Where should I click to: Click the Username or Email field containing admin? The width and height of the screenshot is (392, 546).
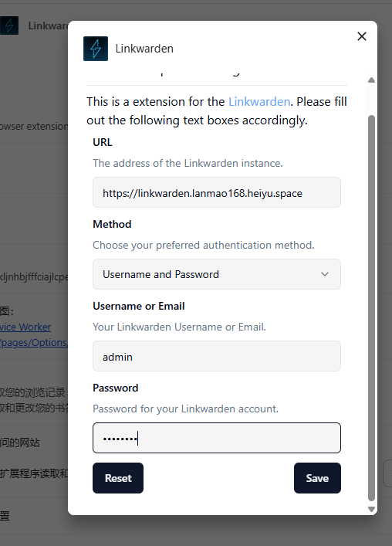[x=217, y=356]
